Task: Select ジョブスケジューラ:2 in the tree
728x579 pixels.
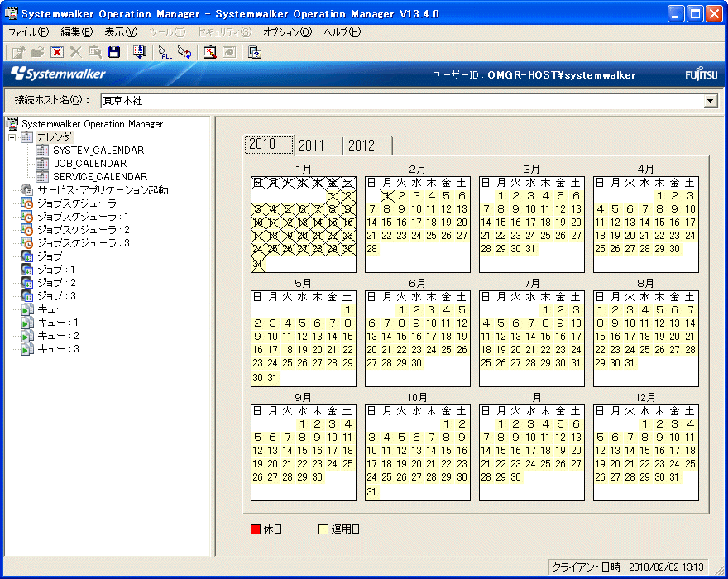Action: pyautogui.click(x=84, y=230)
